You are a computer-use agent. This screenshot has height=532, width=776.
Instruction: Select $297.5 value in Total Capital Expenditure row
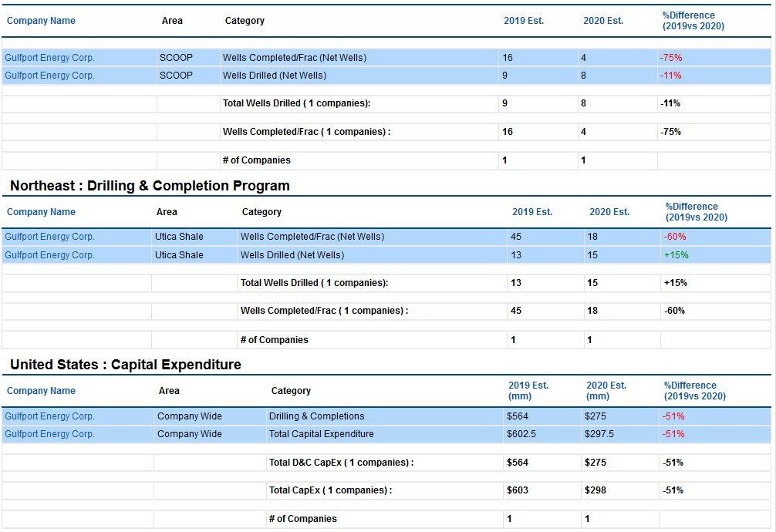(x=599, y=434)
